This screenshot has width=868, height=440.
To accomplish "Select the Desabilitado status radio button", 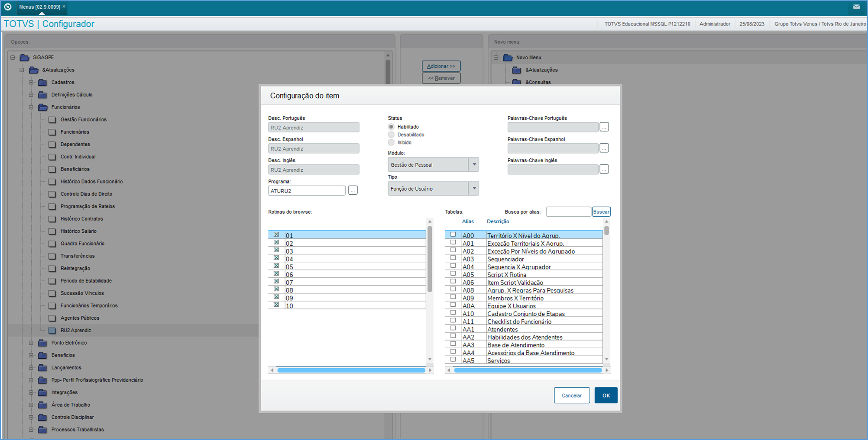I will tap(391, 135).
